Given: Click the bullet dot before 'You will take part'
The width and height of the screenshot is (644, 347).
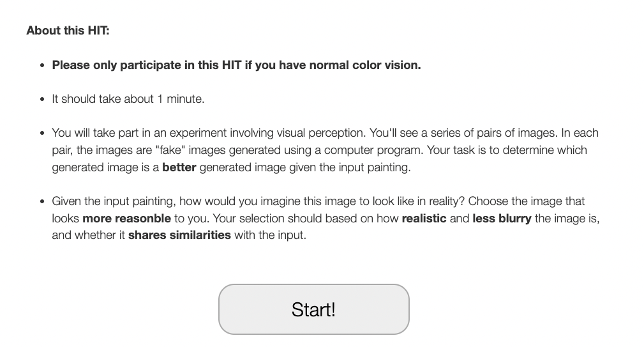Looking at the screenshot, I should pyautogui.click(x=42, y=133).
